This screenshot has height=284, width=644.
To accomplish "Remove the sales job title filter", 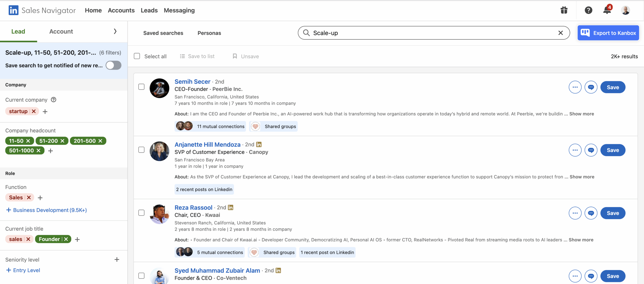I will pyautogui.click(x=28, y=239).
